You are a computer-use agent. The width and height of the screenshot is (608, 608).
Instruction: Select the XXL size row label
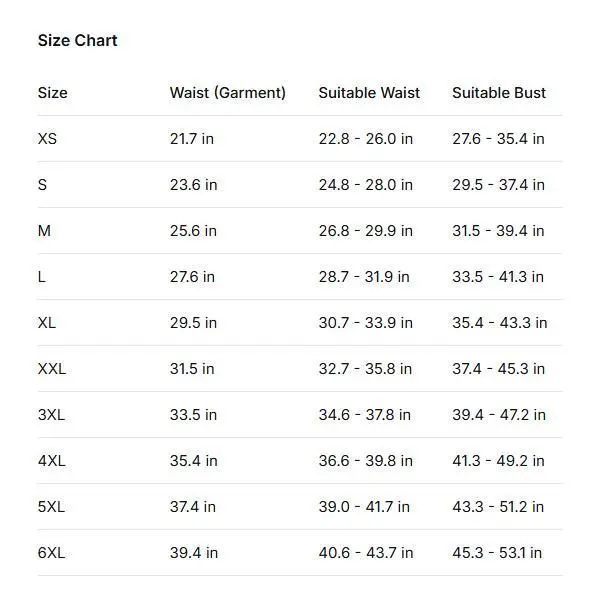click(52, 369)
